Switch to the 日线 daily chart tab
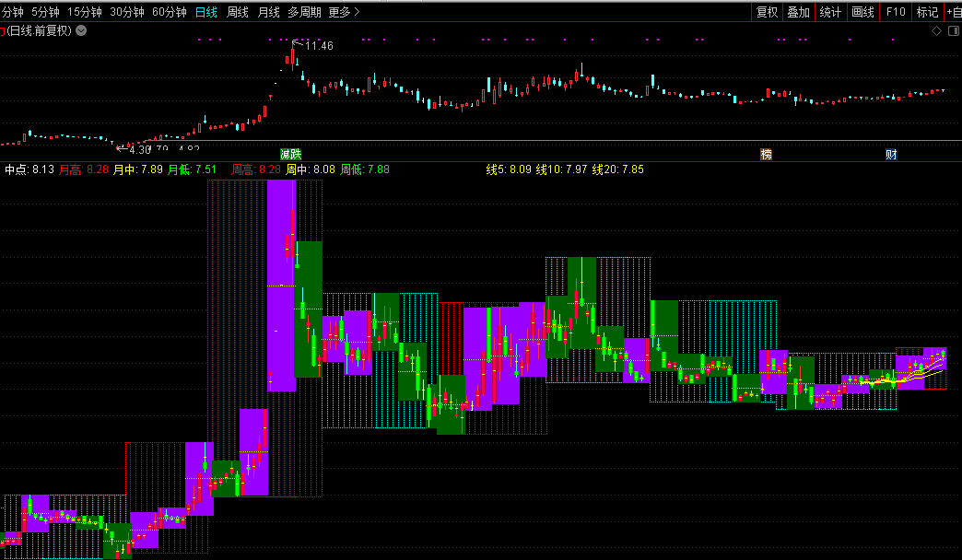 [x=206, y=12]
